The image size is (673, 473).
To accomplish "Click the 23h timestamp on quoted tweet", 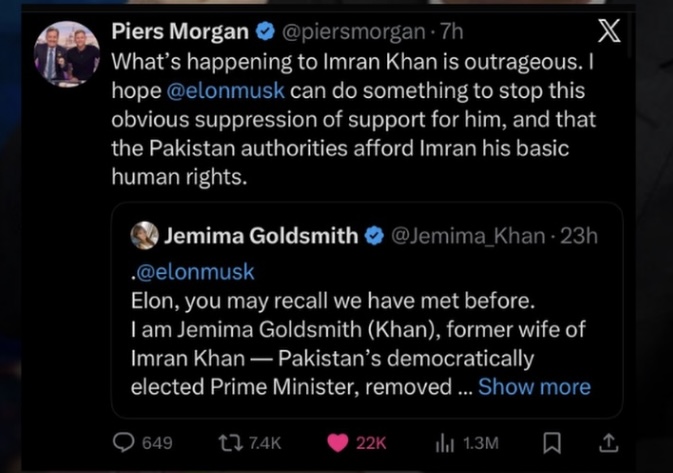I will [578, 237].
